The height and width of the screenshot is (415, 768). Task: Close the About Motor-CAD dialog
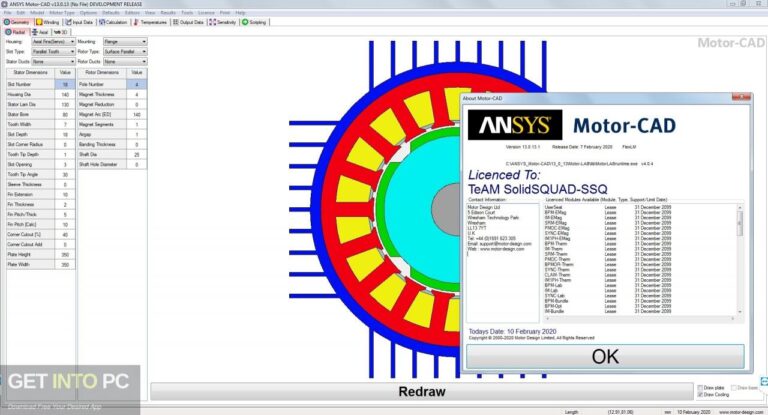point(741,98)
